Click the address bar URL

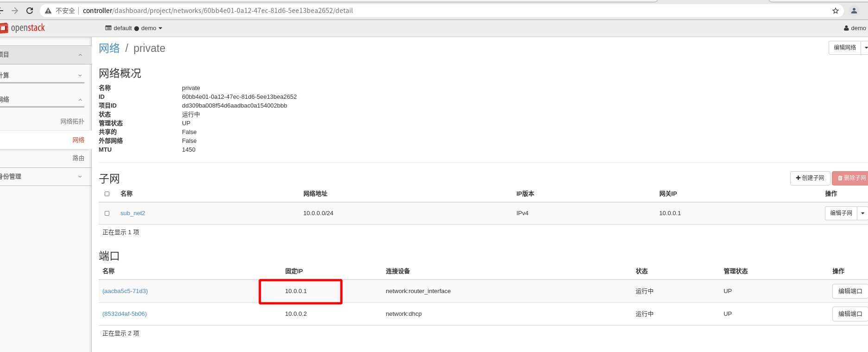[x=218, y=11]
